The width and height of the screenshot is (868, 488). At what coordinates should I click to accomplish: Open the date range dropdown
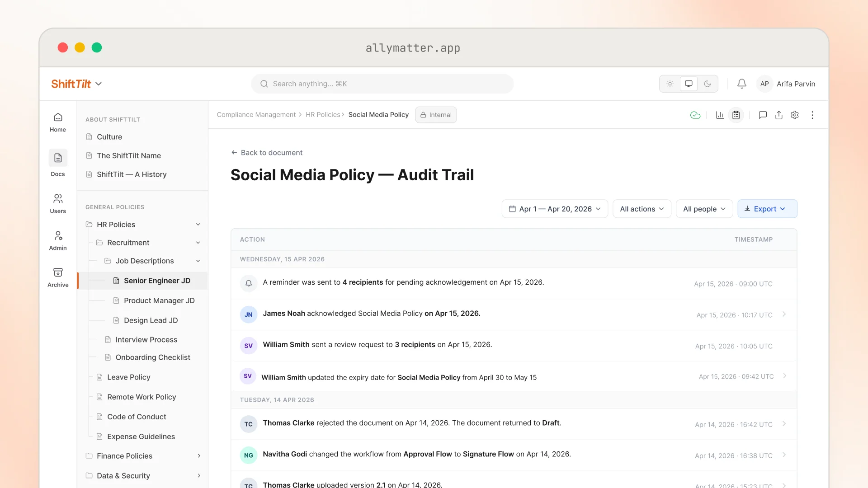click(555, 209)
